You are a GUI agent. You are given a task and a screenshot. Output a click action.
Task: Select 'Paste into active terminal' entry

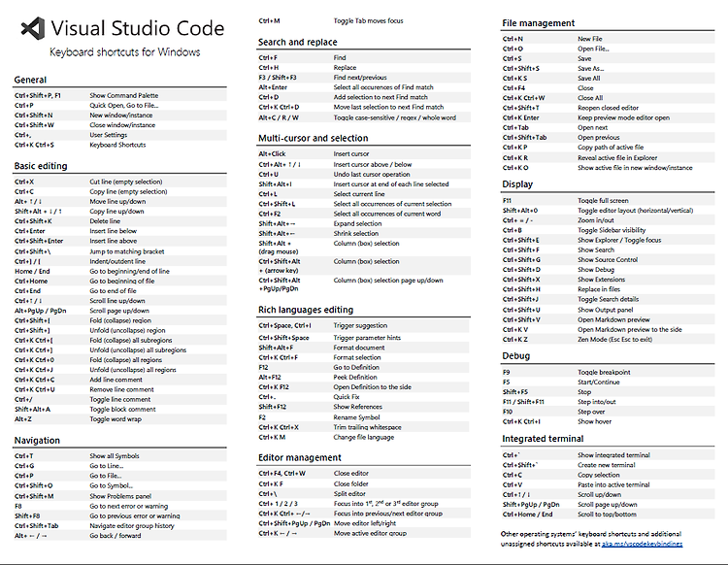tap(613, 484)
